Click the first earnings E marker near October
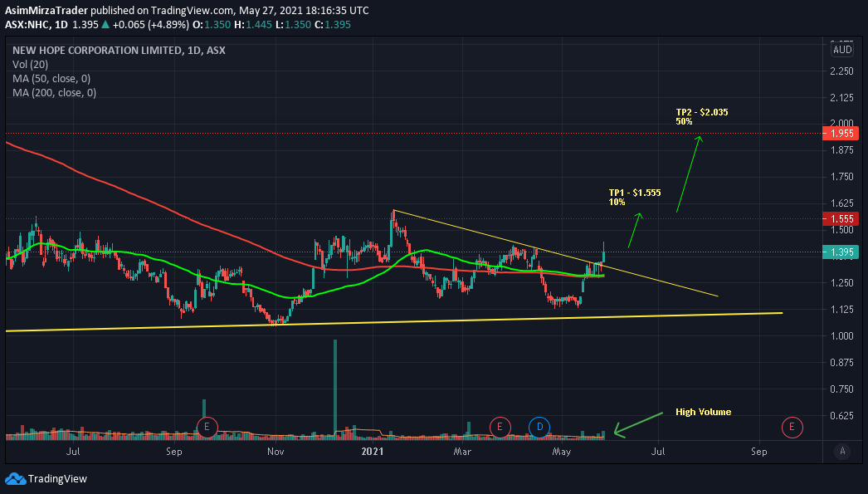Image resolution: width=868 pixels, height=494 pixels. pos(207,427)
